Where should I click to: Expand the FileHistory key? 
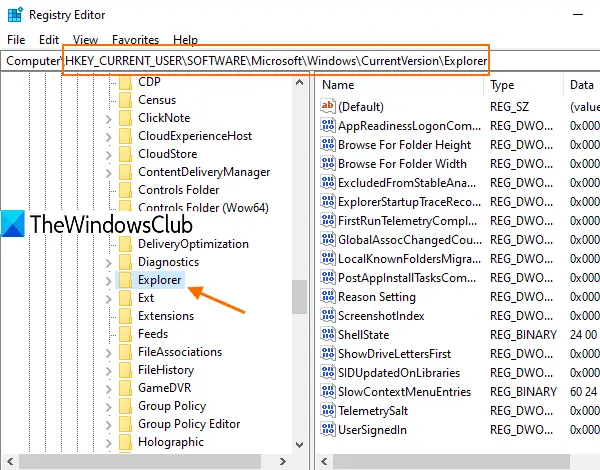(109, 371)
